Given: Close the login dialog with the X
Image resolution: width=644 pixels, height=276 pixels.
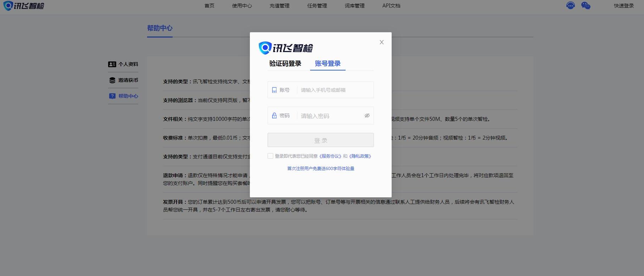Looking at the screenshot, I should coord(382,42).
